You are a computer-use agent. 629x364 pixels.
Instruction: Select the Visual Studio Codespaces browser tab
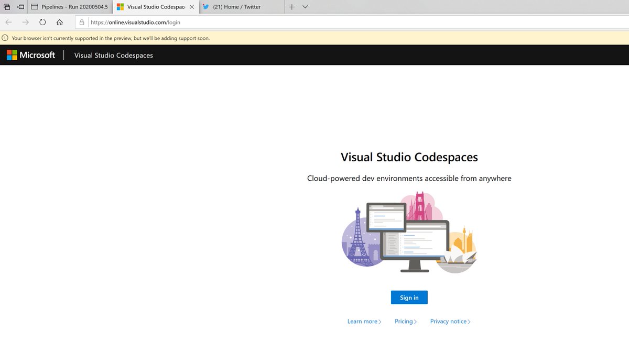(x=155, y=7)
